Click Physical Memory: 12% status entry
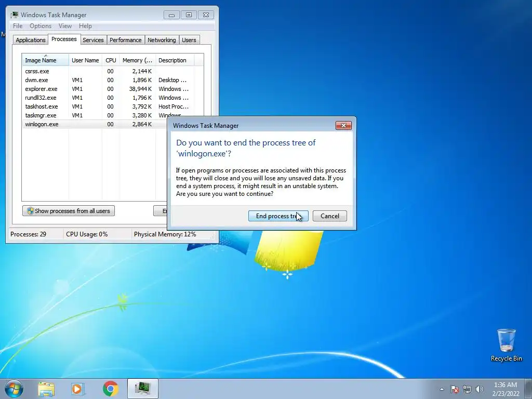Viewport: 532px width, 399px height. [x=165, y=234]
